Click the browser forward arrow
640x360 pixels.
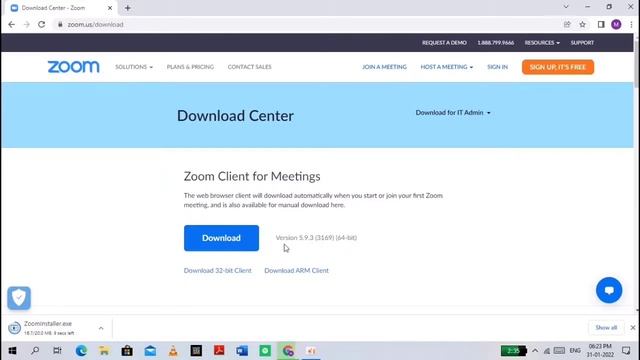[27, 24]
